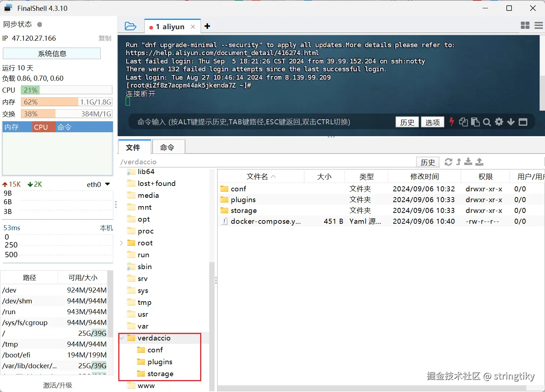Open the main hamburger menu

[539, 25]
